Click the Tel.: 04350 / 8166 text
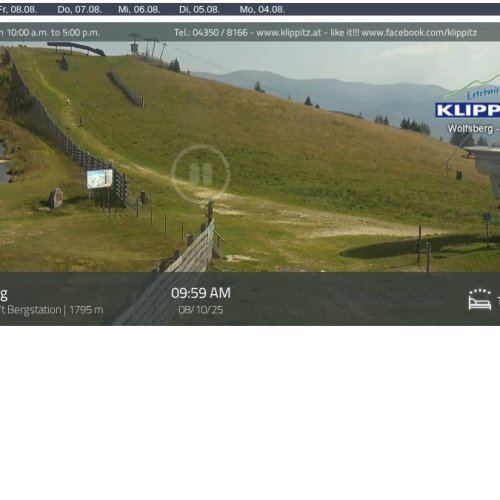The height and width of the screenshot is (500, 500). pos(211,33)
